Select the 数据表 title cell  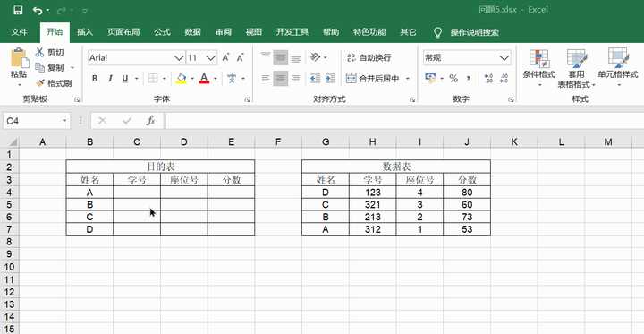(x=396, y=167)
